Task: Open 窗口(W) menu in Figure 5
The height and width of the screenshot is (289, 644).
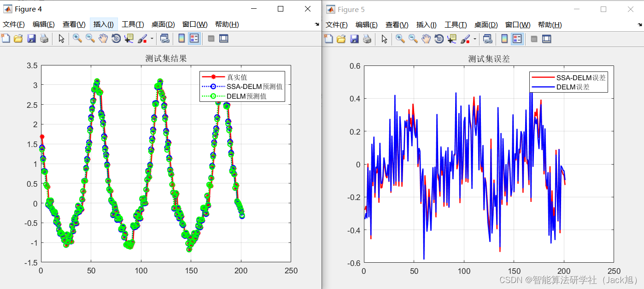Action: (518, 24)
